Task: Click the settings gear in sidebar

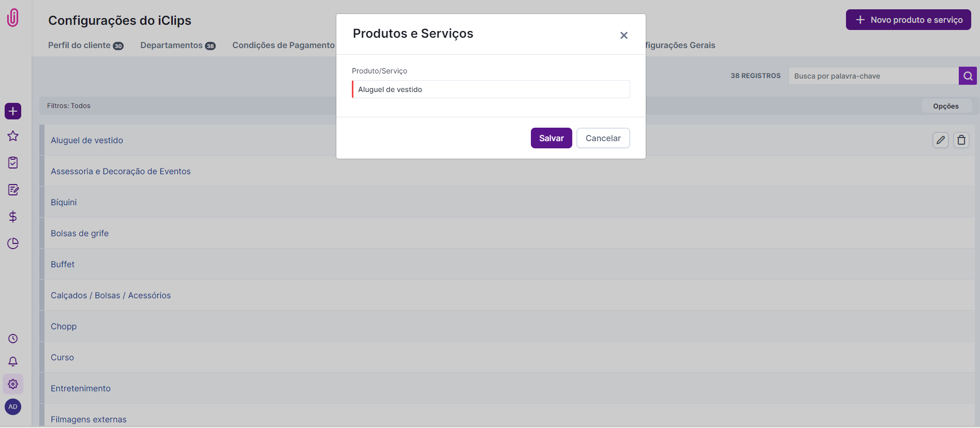Action: [x=13, y=384]
